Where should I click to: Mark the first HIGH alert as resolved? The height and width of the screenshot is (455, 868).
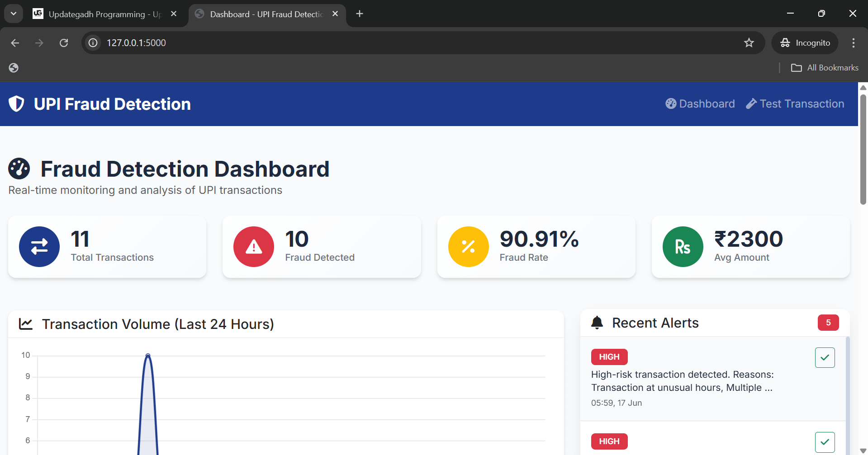pyautogui.click(x=825, y=357)
